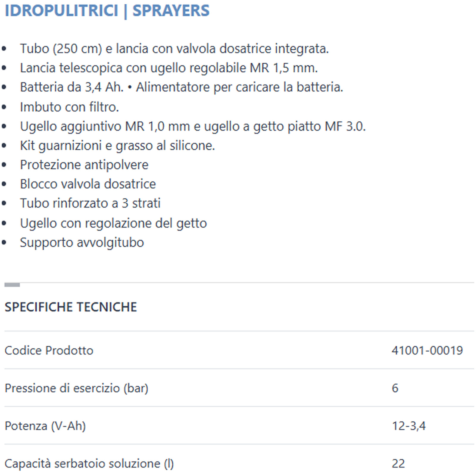476x476 pixels.
Task: Click 'Tubo rinforzato a 3 strati'
Action: 90,203
